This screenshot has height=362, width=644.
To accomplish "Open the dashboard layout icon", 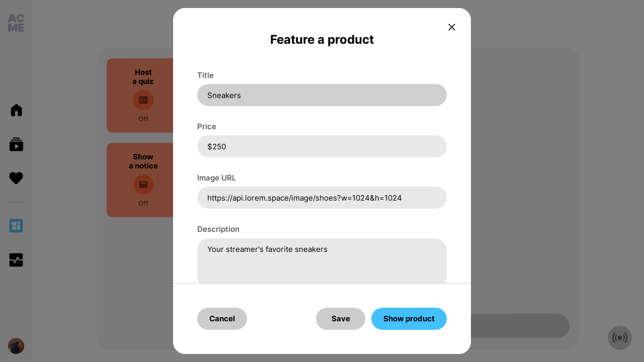I will click(x=16, y=226).
